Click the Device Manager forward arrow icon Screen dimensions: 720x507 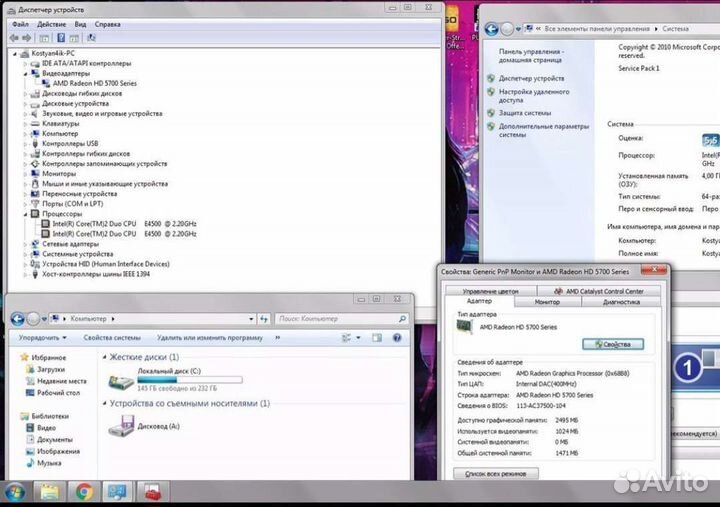pos(27,38)
